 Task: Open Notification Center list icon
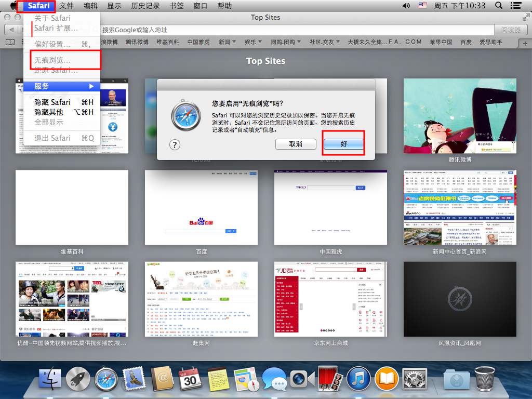(x=516, y=5)
